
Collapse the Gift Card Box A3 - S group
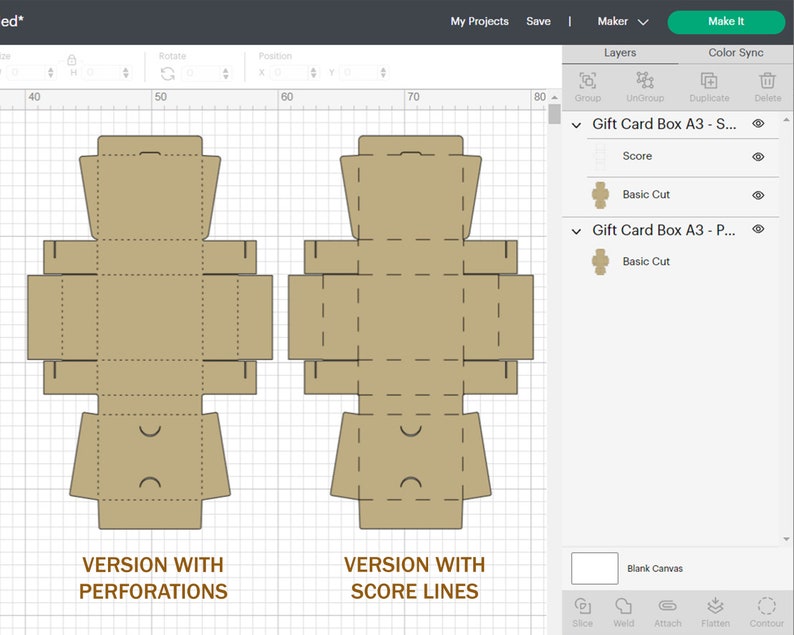click(576, 125)
